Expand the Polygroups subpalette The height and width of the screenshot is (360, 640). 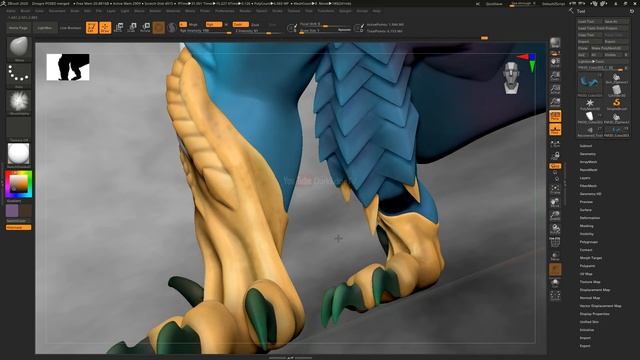tap(588, 242)
